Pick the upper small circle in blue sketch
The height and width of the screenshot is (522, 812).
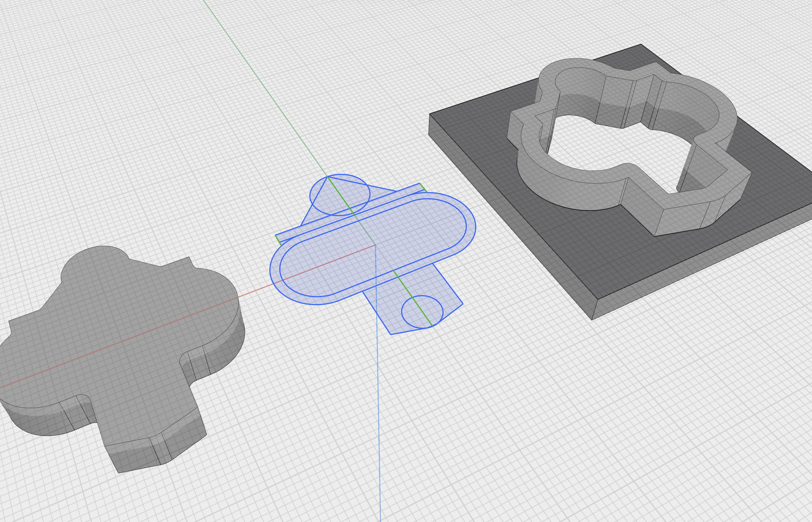coord(340,195)
